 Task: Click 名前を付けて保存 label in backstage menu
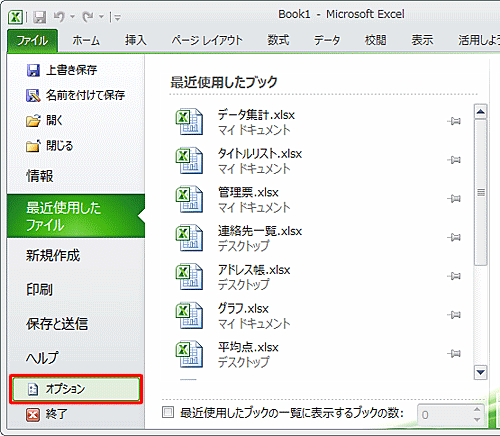click(x=85, y=96)
